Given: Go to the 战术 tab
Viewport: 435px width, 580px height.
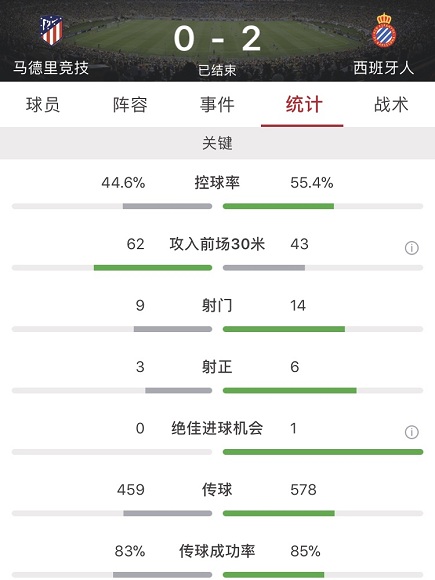Looking at the screenshot, I should point(391,105).
